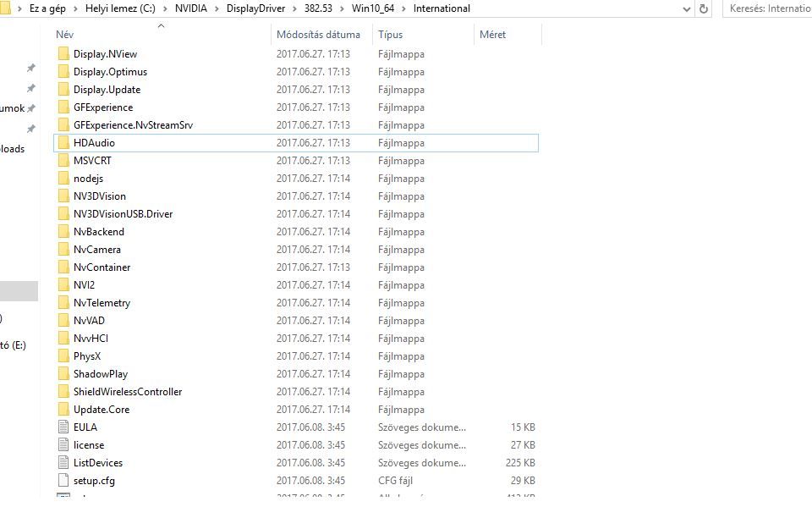The width and height of the screenshot is (812, 507).
Task: Click the Display.Update folder icon
Action: tap(63, 89)
